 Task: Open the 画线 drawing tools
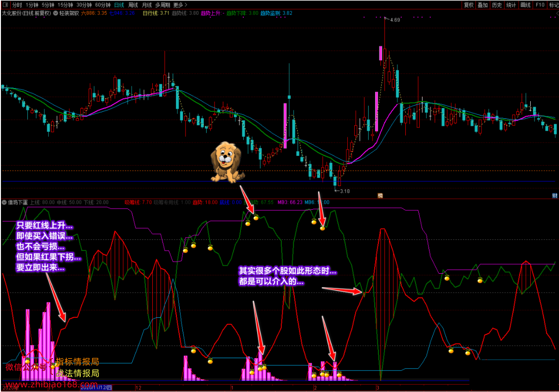(526, 5)
